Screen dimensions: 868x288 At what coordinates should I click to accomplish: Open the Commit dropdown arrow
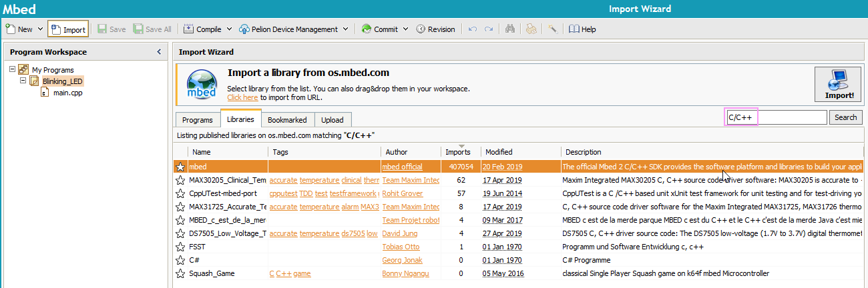click(x=405, y=29)
